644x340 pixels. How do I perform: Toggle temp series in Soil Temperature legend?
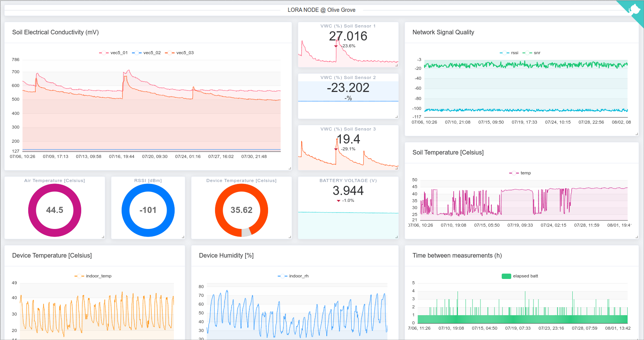point(520,173)
